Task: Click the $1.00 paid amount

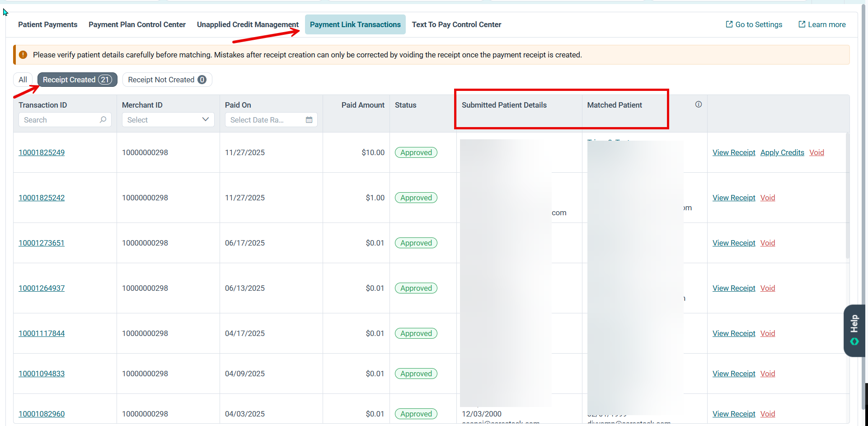Action: pyautogui.click(x=375, y=198)
